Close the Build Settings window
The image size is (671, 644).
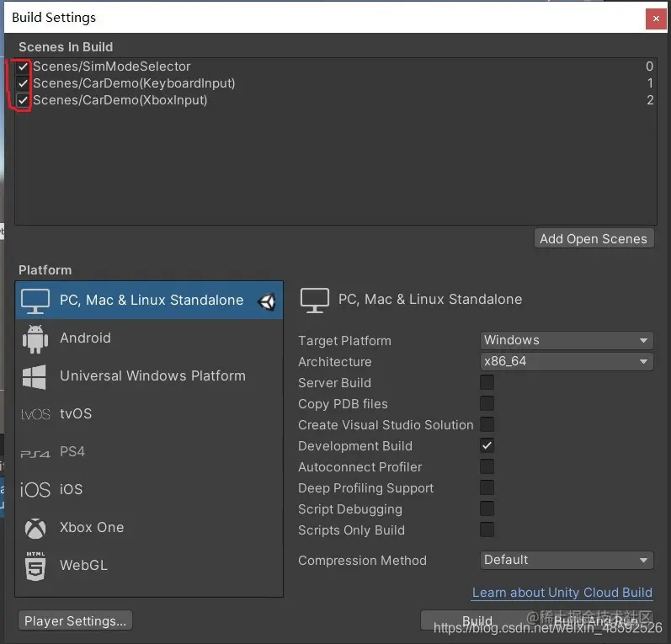pos(656,19)
